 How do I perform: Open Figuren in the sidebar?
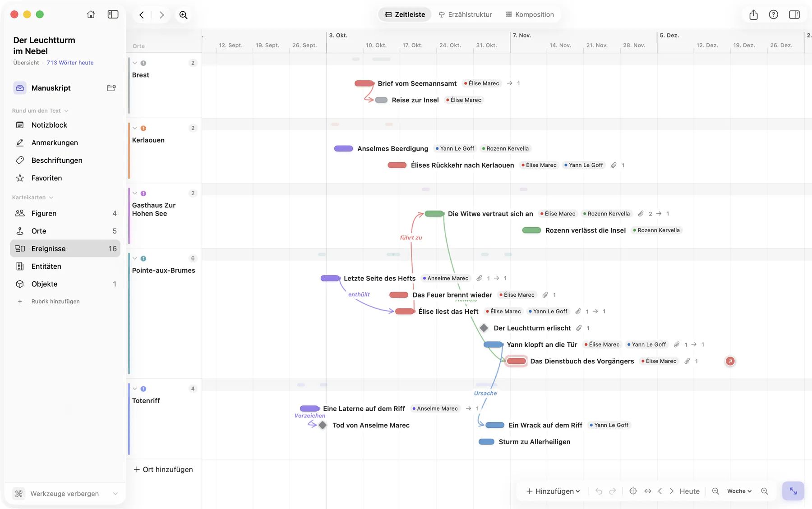pos(65,213)
